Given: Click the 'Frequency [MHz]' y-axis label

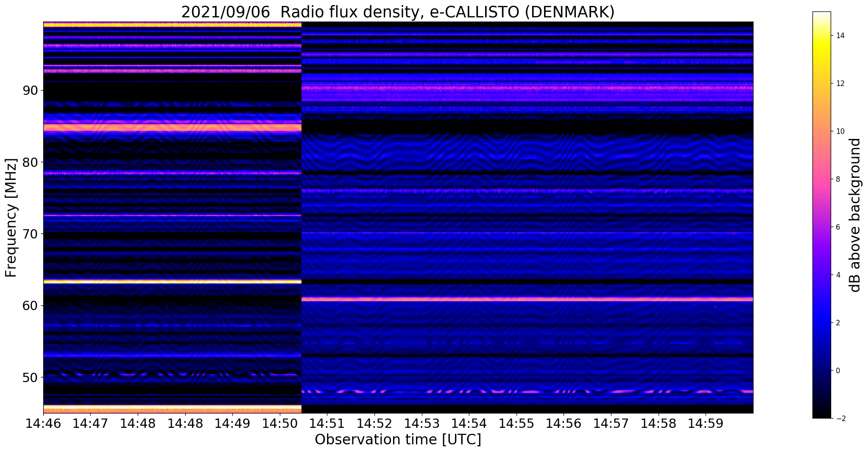Looking at the screenshot, I should [11, 218].
